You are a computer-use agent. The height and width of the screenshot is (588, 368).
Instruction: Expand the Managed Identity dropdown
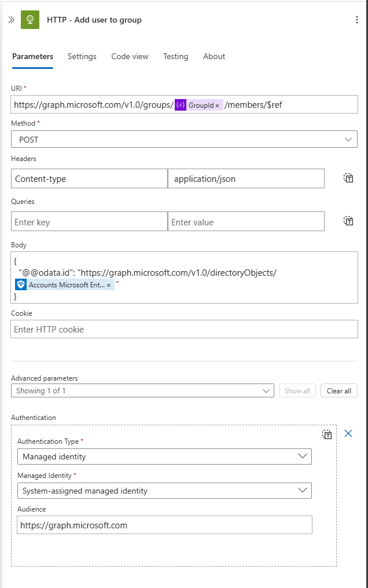coord(164,491)
